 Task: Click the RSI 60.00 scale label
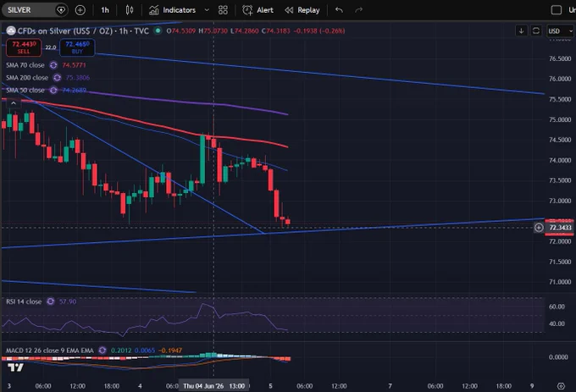(557, 306)
